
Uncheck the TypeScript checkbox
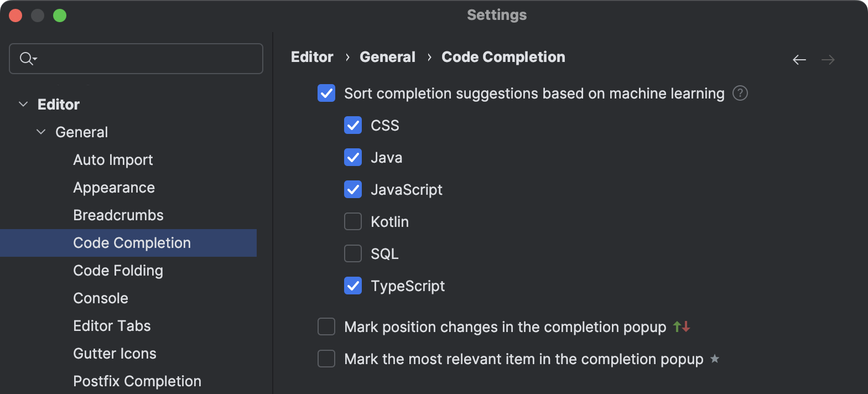pos(353,286)
